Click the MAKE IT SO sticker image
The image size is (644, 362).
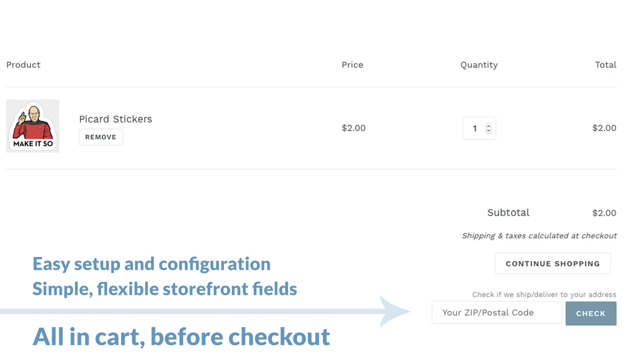tap(32, 142)
